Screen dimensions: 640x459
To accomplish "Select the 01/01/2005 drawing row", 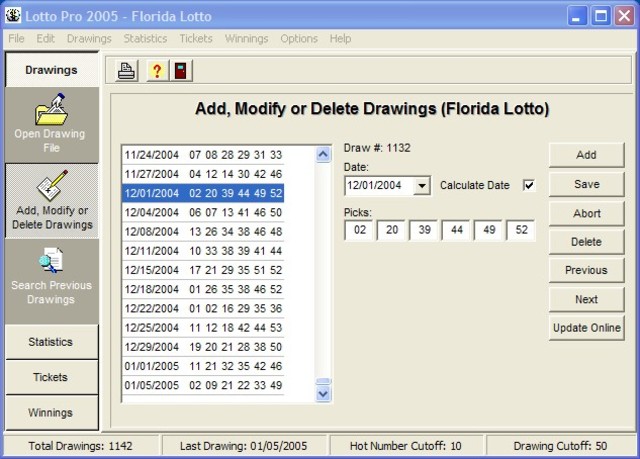I will coord(203,366).
